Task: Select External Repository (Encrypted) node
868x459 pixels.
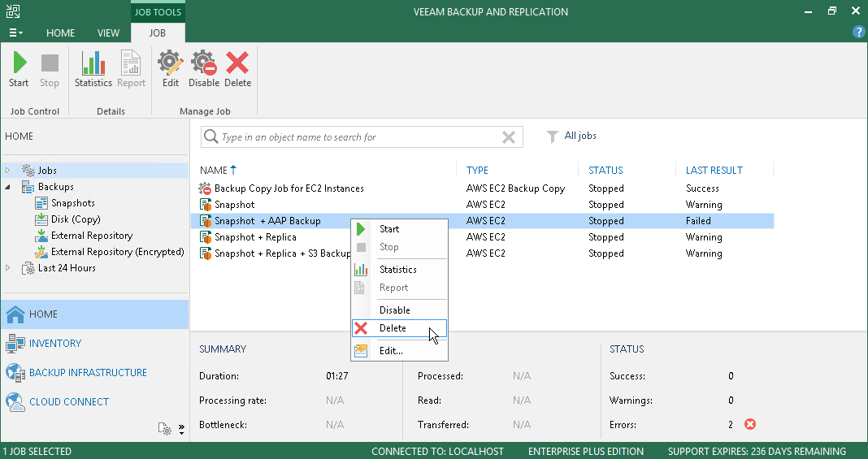Action: tap(117, 252)
